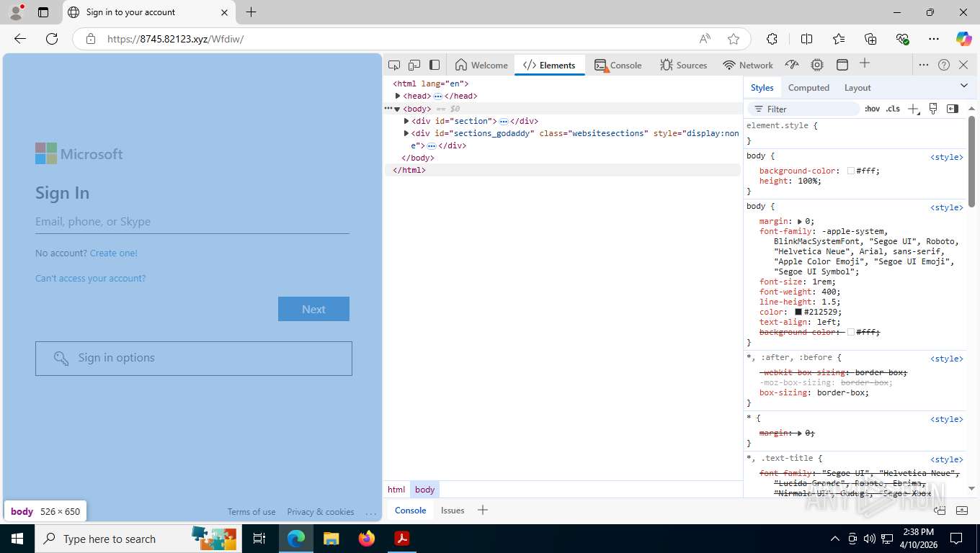980x553 pixels.
Task: Switch to the Welcome tab
Action: coord(481,65)
